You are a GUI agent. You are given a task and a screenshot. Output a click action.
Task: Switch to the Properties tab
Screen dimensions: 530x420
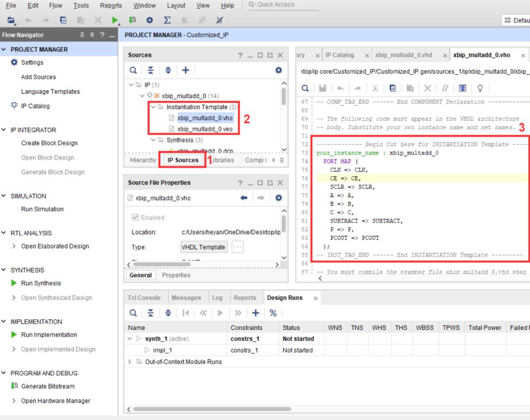click(x=176, y=276)
